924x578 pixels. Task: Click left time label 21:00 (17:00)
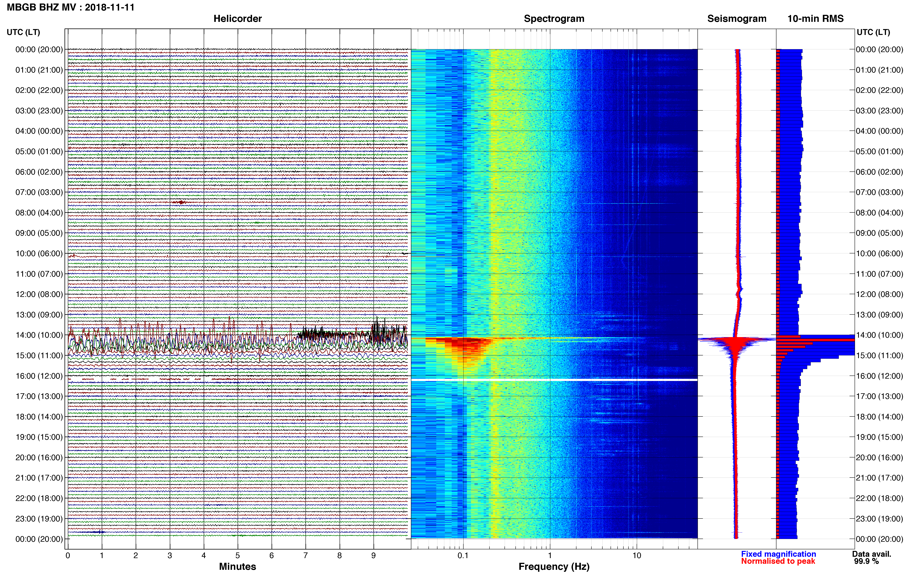pyautogui.click(x=39, y=478)
